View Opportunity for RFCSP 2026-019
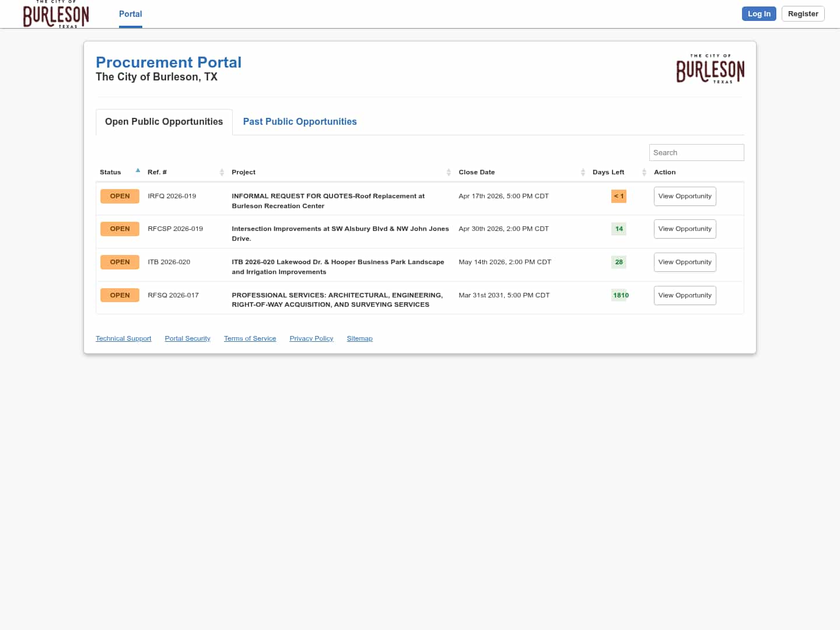This screenshot has width=840, height=630. pos(684,229)
